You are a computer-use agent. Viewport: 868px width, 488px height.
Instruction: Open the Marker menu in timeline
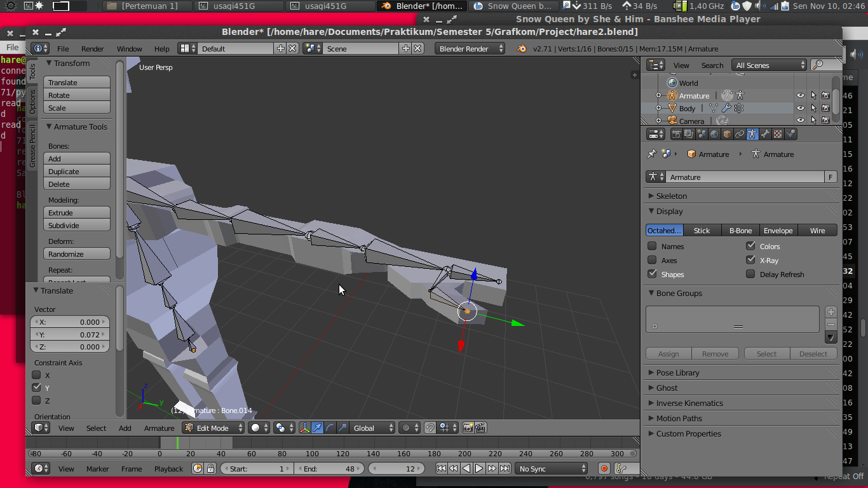point(97,468)
